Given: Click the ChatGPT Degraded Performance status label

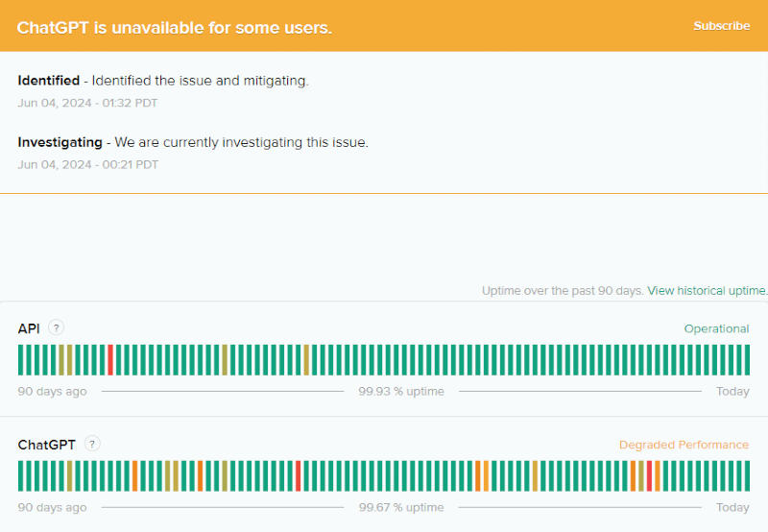Looking at the screenshot, I should 683,445.
